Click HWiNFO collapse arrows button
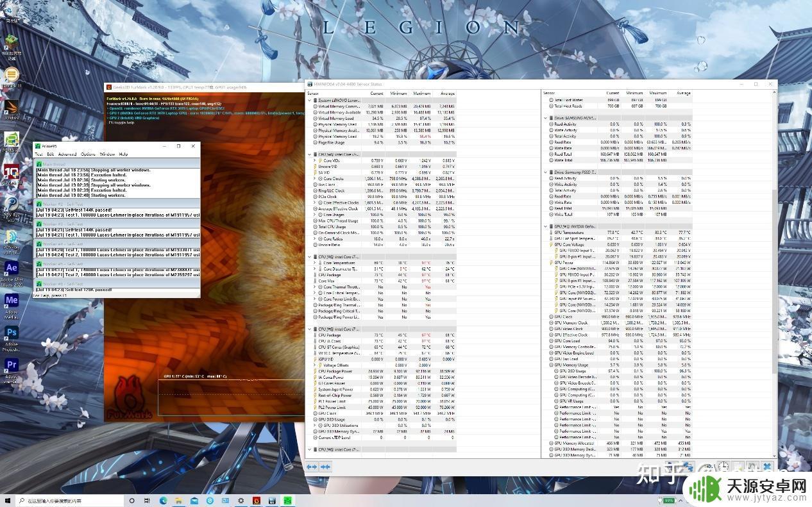 pyautogui.click(x=325, y=467)
